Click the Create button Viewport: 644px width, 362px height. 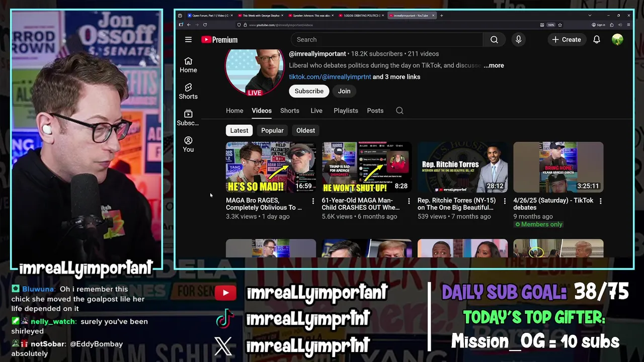[x=566, y=40]
